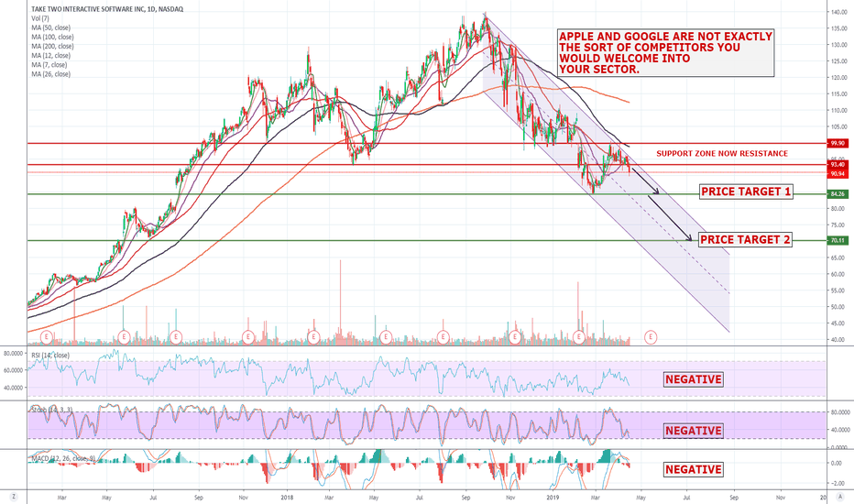Click the Z timezone icon at bottom-left
The height and width of the screenshot is (504, 854).
tap(13, 497)
